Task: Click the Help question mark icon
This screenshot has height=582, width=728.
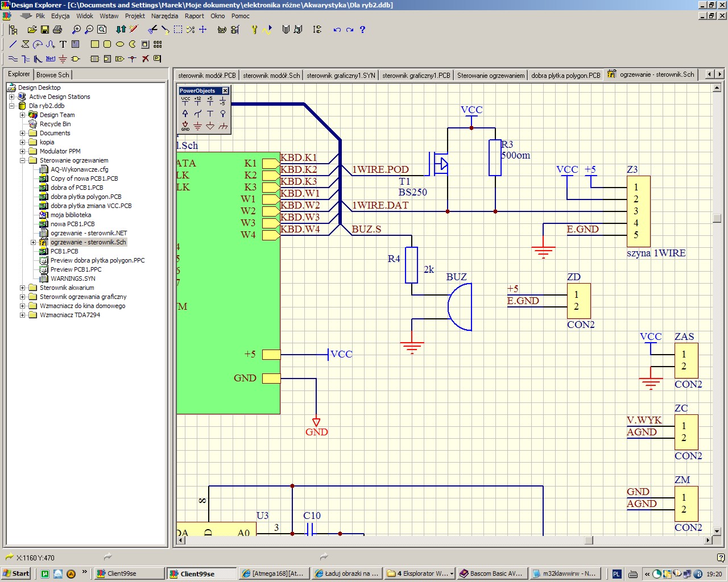Action: (362, 30)
